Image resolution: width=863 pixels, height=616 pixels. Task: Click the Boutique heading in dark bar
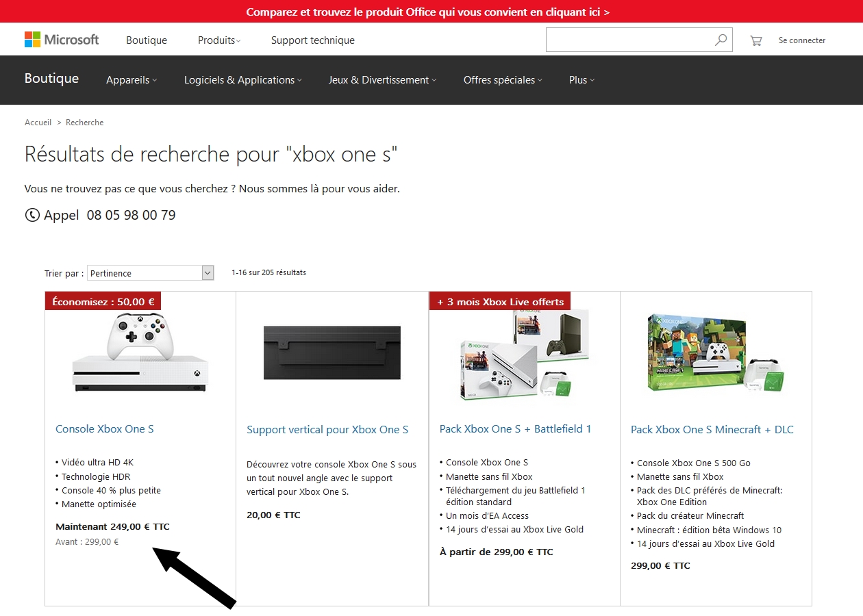click(x=51, y=79)
